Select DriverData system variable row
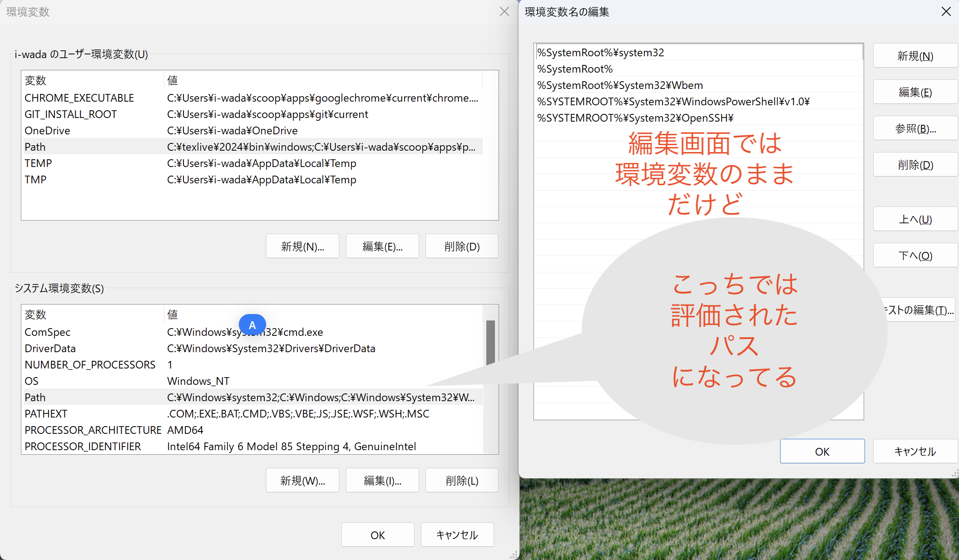The image size is (959, 560). pyautogui.click(x=253, y=348)
